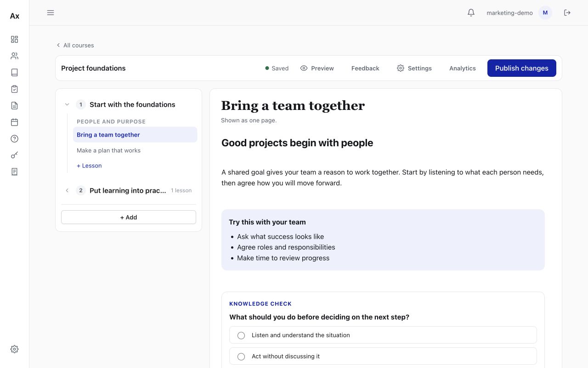Select 'Make a plan that works' lesson
Viewport: 588px width, 368px height.
click(135, 150)
